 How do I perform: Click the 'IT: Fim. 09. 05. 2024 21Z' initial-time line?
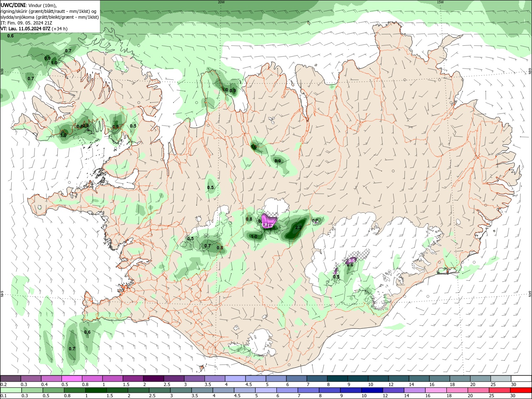tap(27, 23)
